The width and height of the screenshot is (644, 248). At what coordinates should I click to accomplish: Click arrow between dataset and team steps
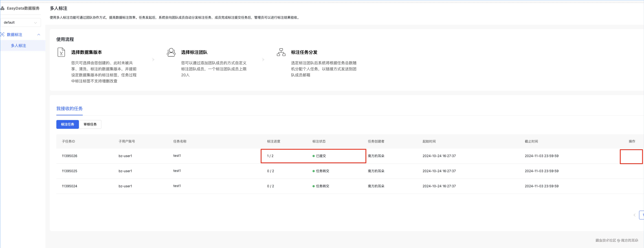pyautogui.click(x=153, y=59)
